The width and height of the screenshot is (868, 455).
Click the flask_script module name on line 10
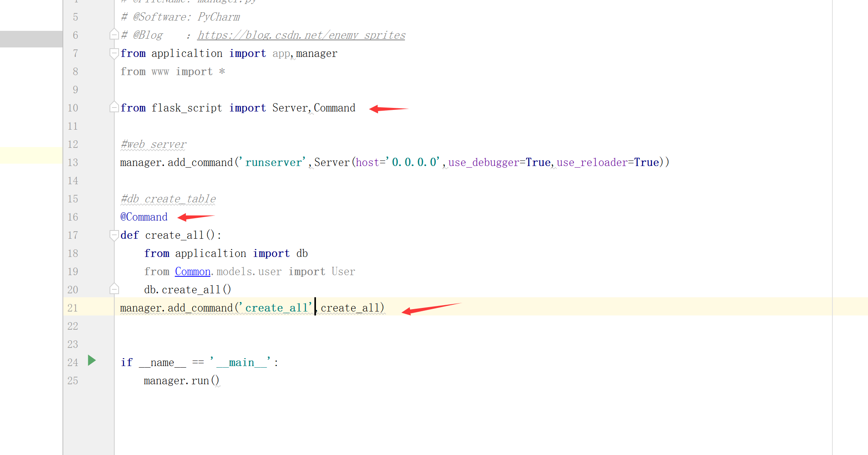pyautogui.click(x=186, y=108)
